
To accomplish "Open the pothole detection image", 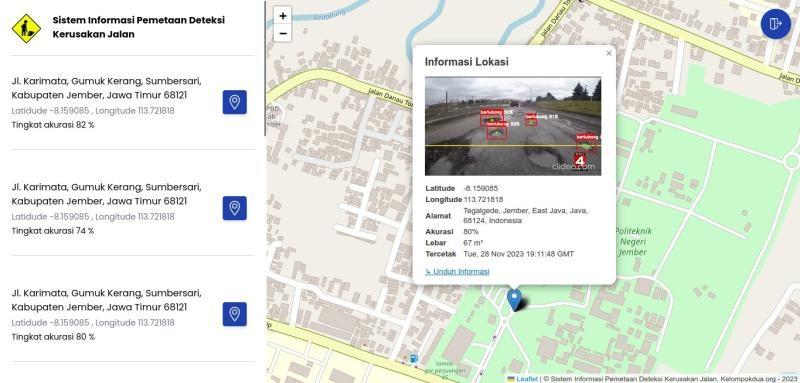I will [x=513, y=126].
